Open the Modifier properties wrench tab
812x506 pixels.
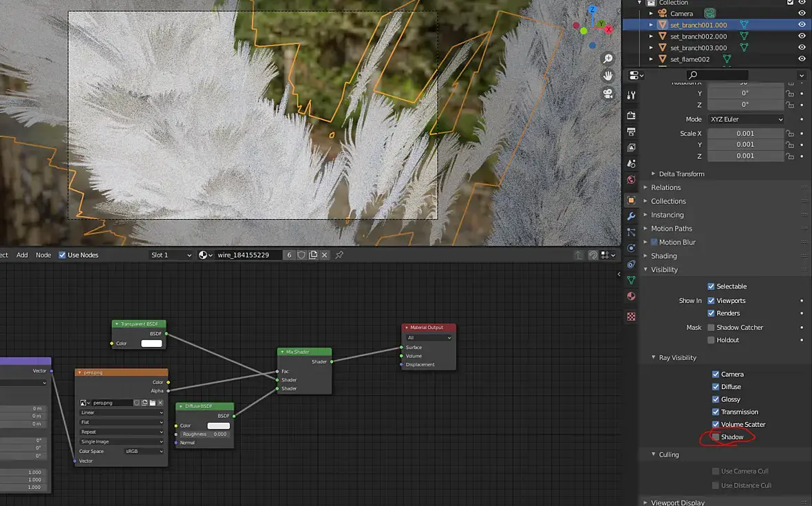click(x=631, y=216)
